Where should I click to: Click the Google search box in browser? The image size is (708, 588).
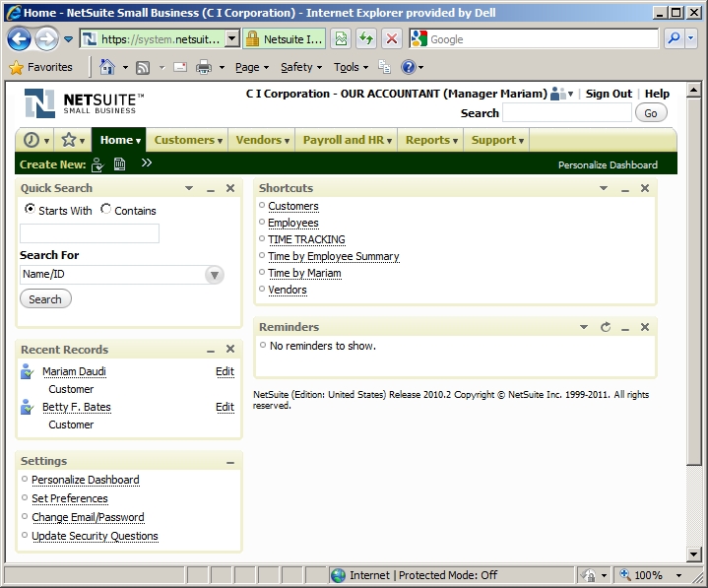(x=534, y=39)
